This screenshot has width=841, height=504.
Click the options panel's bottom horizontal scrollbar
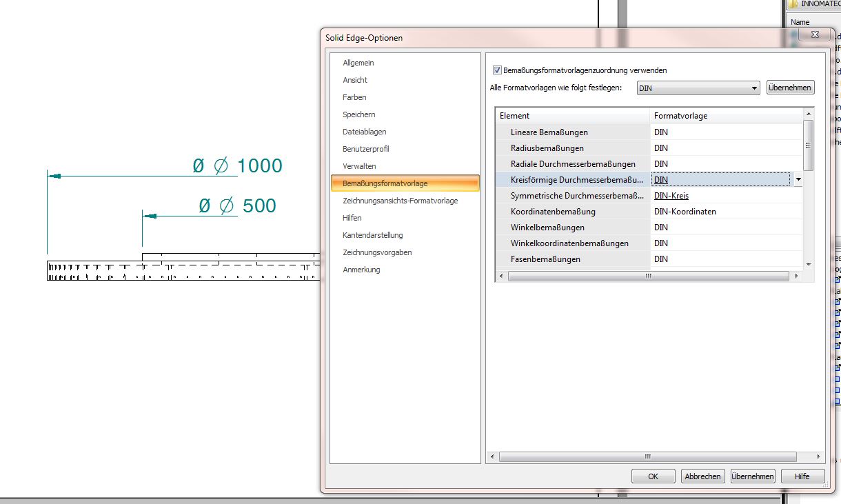(648, 456)
